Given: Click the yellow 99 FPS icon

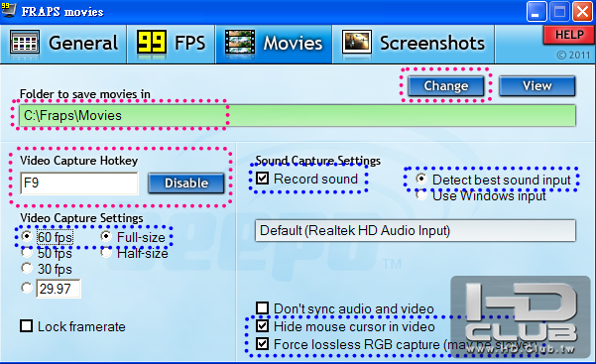Looking at the screenshot, I should click(x=152, y=42).
